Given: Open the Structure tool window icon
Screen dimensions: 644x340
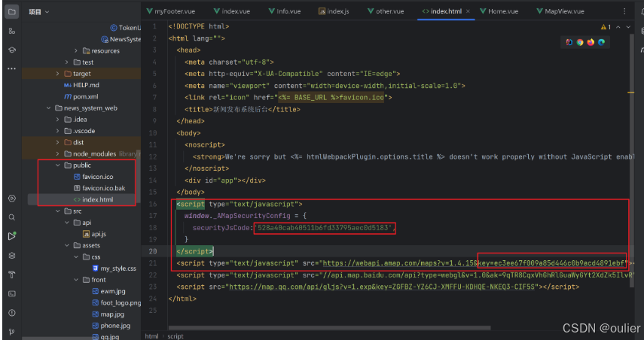Looking at the screenshot, I should pos(11,31).
